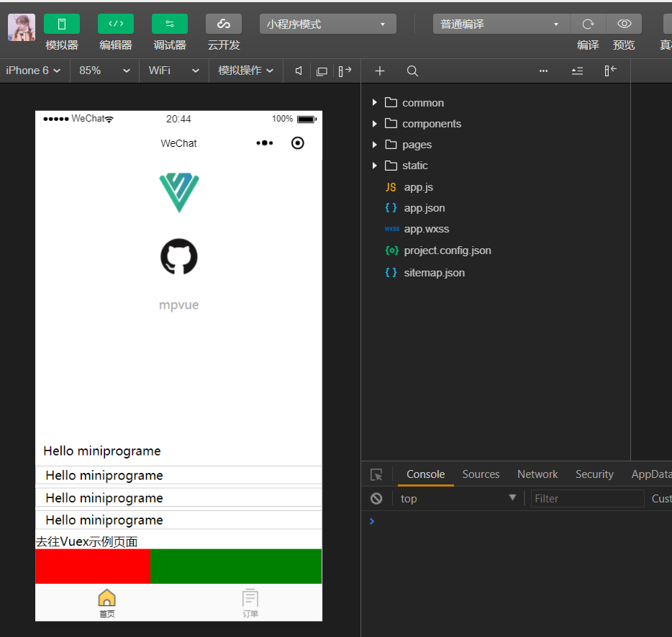This screenshot has width=672, height=637.
Task: Click the mini program menu dots
Action: pos(265,143)
